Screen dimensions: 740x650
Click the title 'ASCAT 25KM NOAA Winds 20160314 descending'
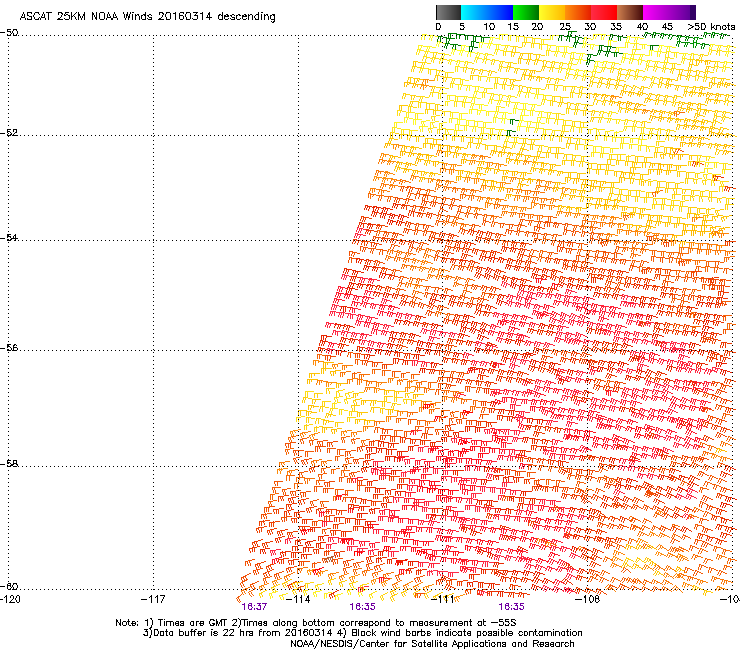pos(147,16)
